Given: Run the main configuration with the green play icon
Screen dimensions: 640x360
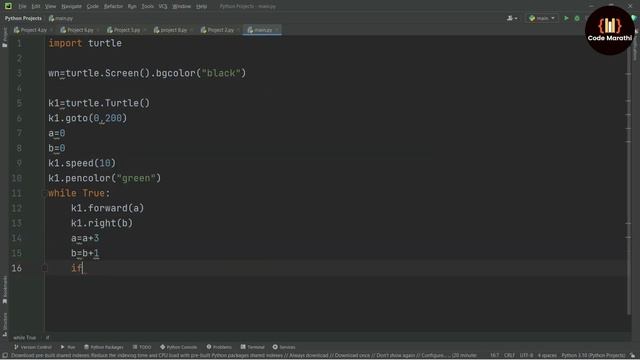Looking at the screenshot, I should tap(566, 18).
